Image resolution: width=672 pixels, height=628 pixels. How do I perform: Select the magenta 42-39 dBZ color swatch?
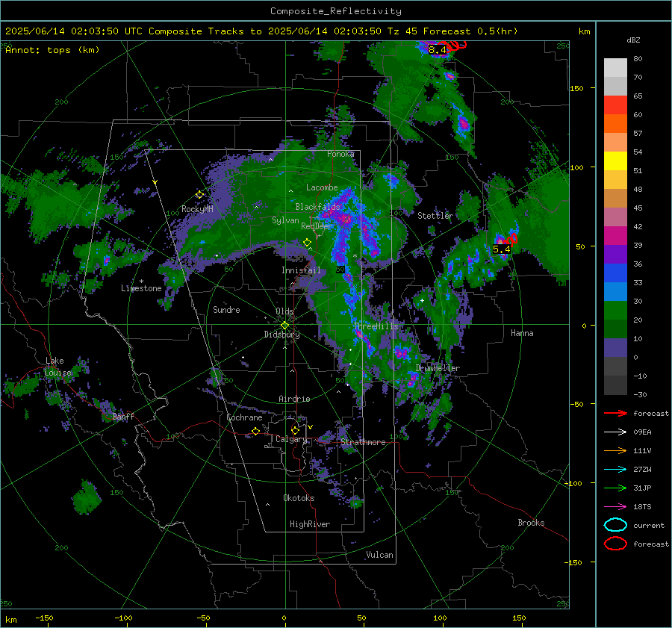(x=615, y=235)
